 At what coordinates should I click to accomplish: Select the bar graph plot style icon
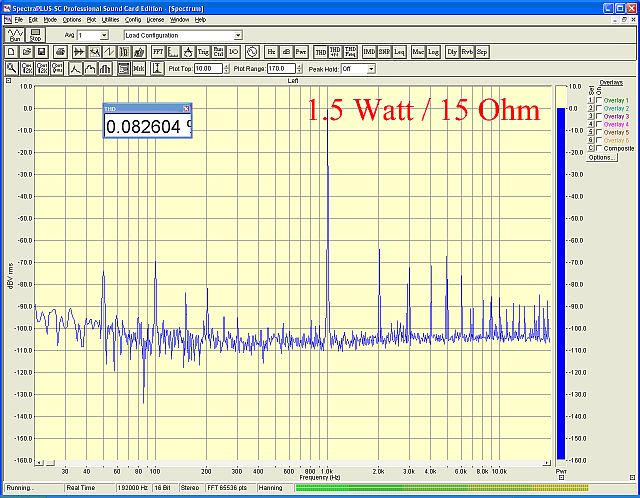pyautogui.click(x=105, y=69)
